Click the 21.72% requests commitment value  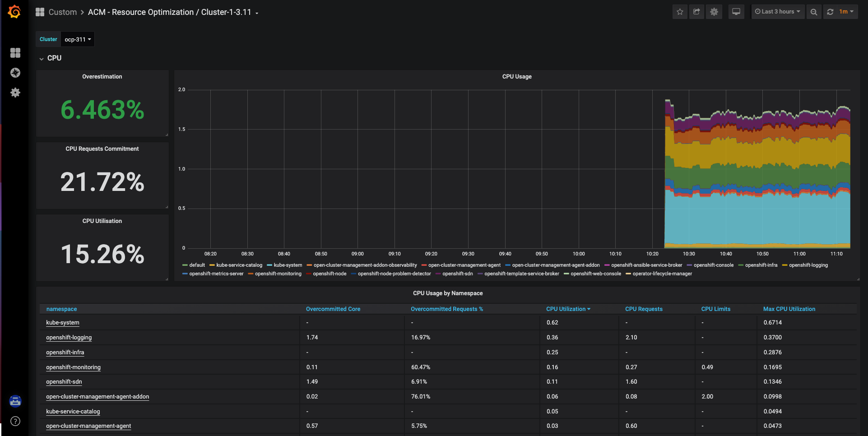[102, 182]
